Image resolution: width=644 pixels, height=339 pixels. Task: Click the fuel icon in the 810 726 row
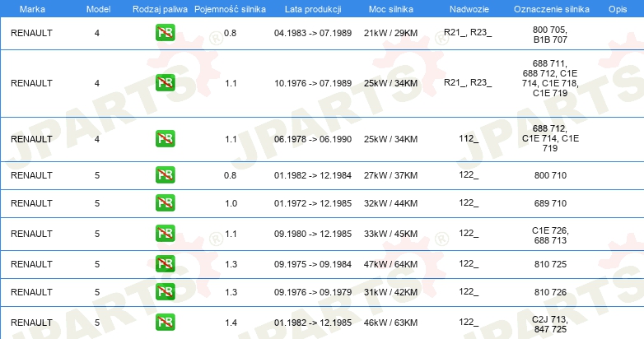point(165,291)
